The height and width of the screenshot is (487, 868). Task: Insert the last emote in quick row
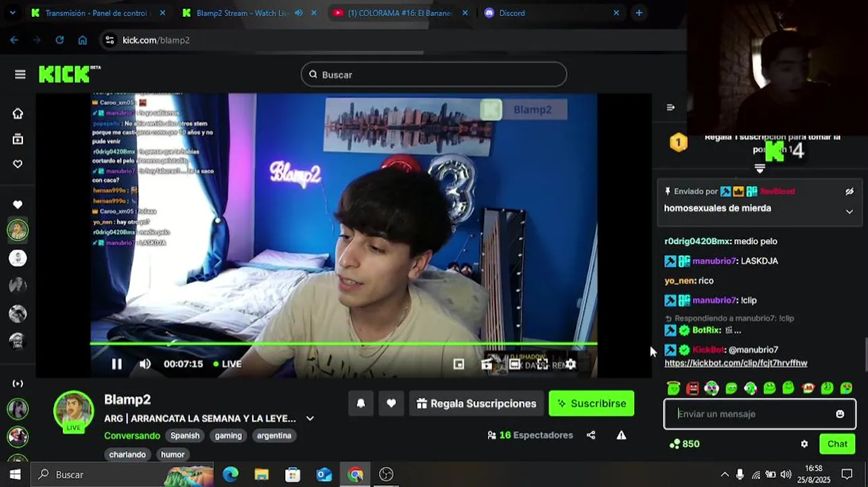coord(846,388)
